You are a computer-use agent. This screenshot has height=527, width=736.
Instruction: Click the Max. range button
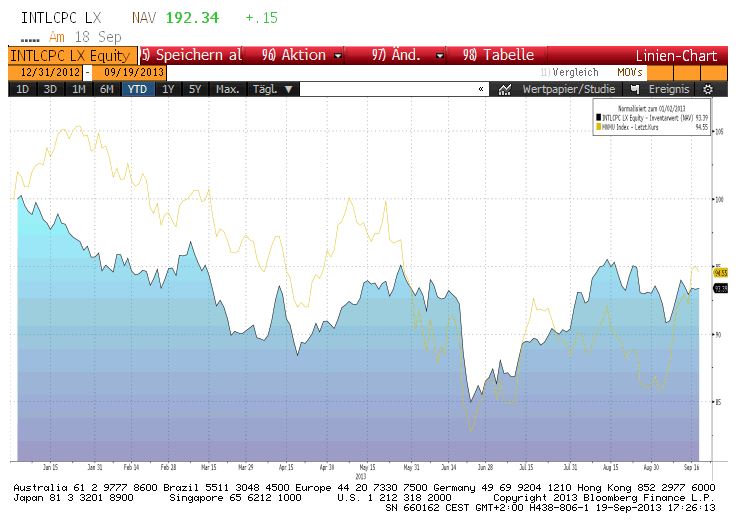tap(227, 89)
